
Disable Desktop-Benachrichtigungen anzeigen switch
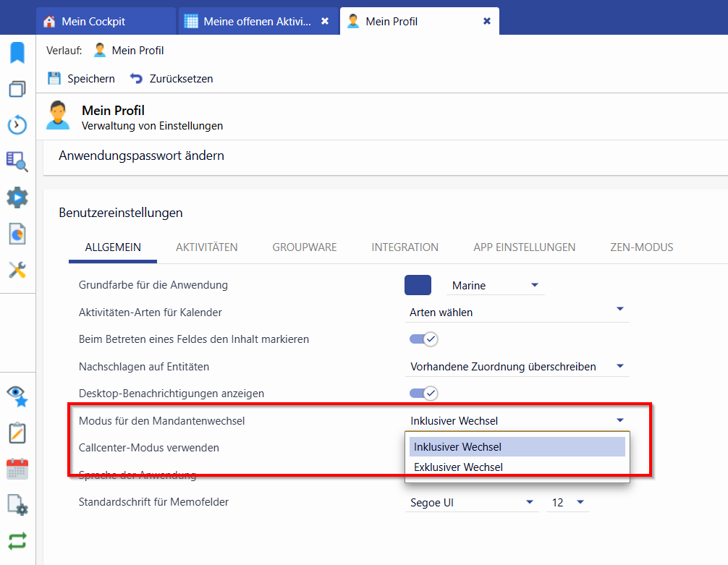point(423,394)
